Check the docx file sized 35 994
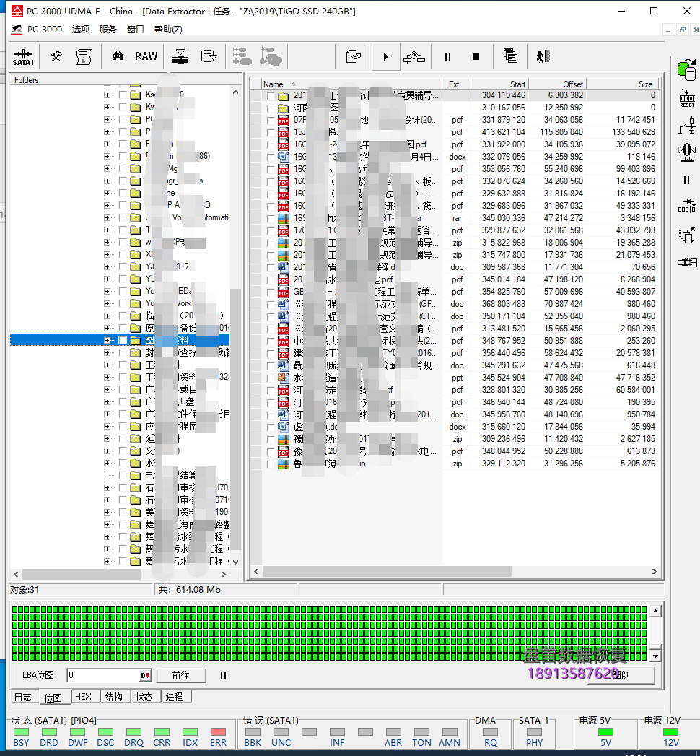Screen dimensions: 700x756 pos(271,427)
